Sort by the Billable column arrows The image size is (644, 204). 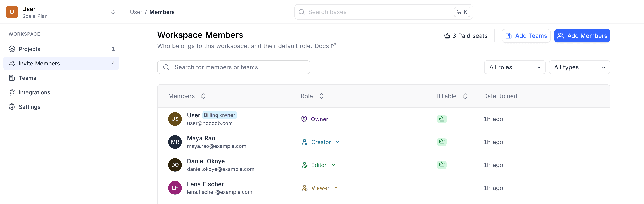[x=465, y=96]
